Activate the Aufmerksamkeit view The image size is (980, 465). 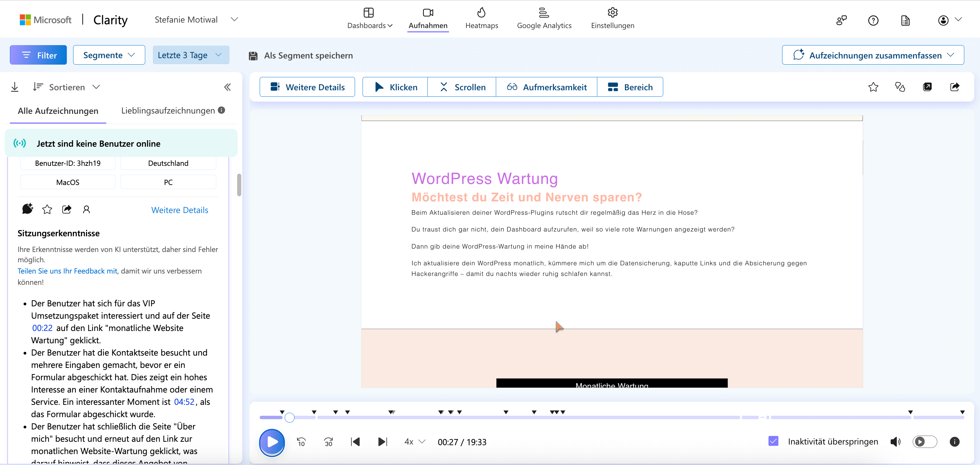click(x=546, y=87)
